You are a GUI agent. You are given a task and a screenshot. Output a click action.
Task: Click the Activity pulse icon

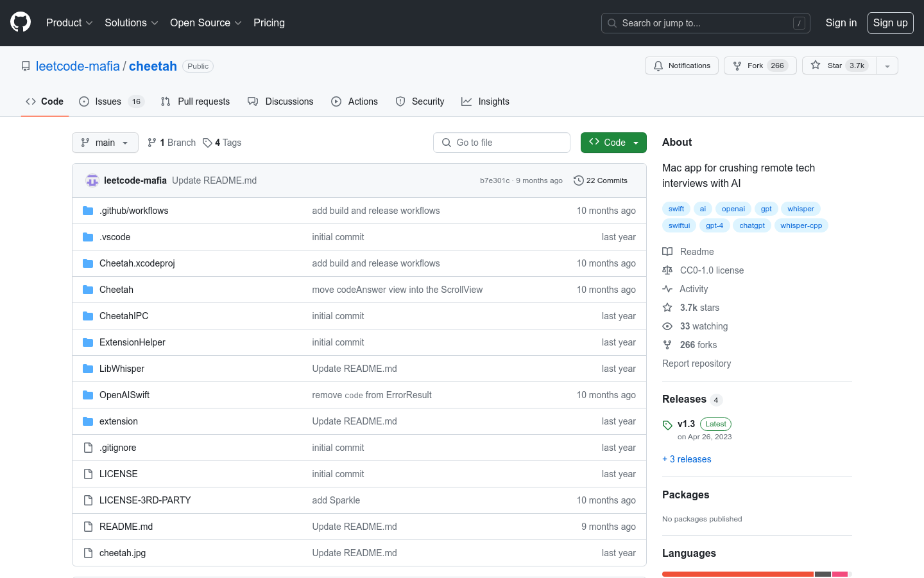click(667, 289)
